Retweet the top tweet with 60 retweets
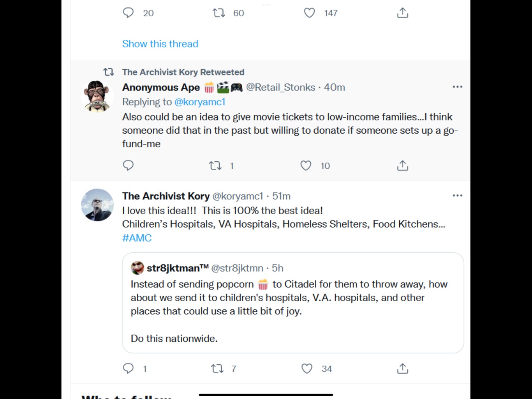This screenshot has height=399, width=532. click(218, 13)
